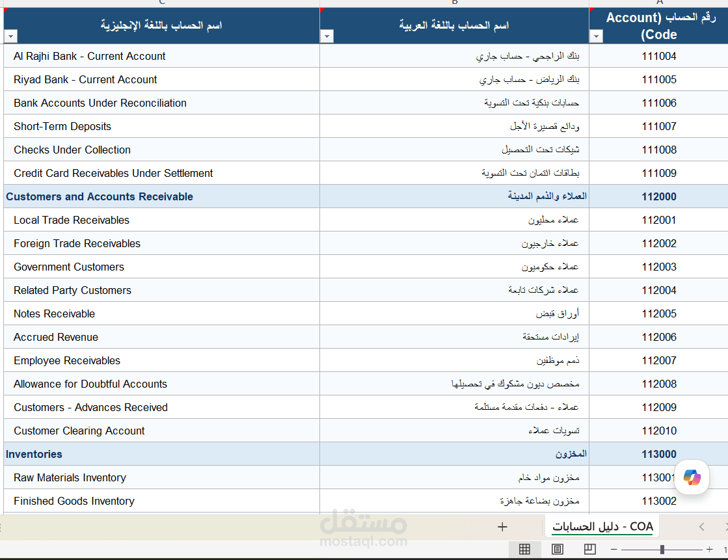
Task: Select Arabic cell 'تسويات عملاء'
Action: click(455, 431)
